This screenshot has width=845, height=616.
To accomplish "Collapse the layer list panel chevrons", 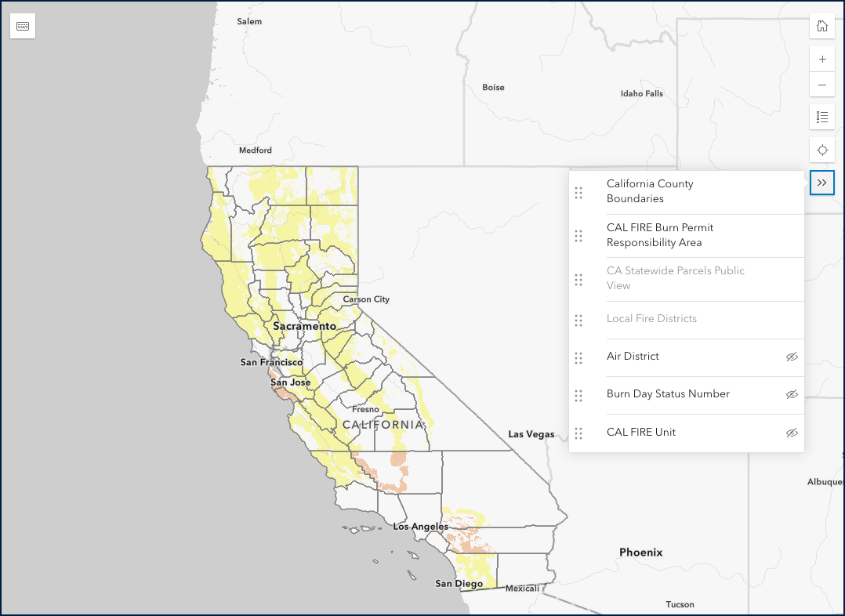I will tap(821, 182).
